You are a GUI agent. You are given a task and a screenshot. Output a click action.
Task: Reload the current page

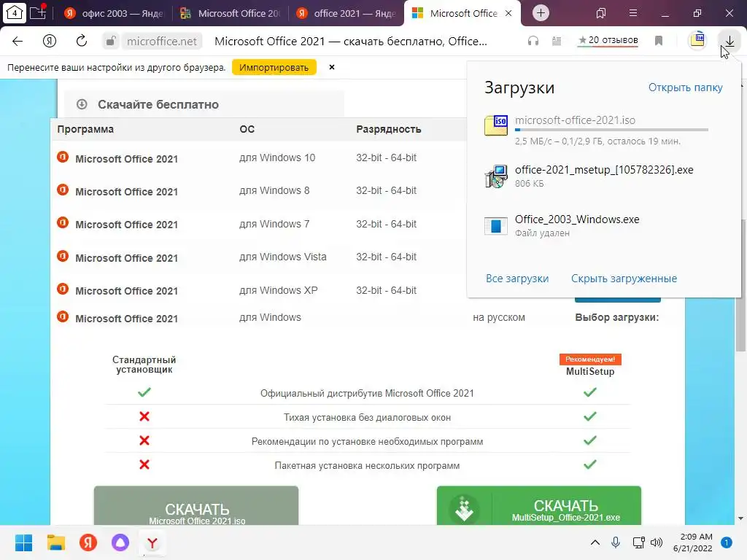click(82, 41)
